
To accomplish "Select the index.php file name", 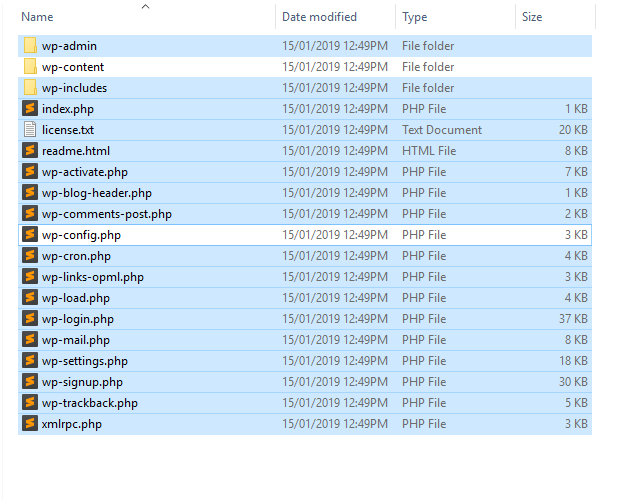I will (x=68, y=109).
